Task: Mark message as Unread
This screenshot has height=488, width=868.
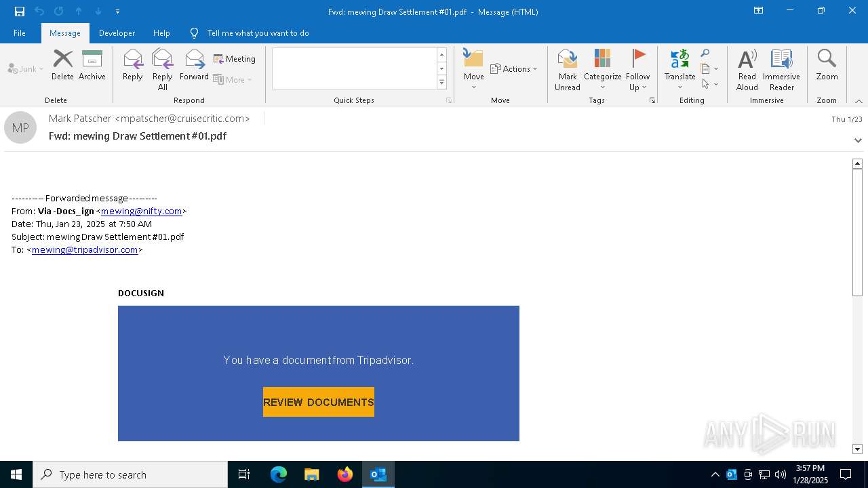Action: coord(568,69)
